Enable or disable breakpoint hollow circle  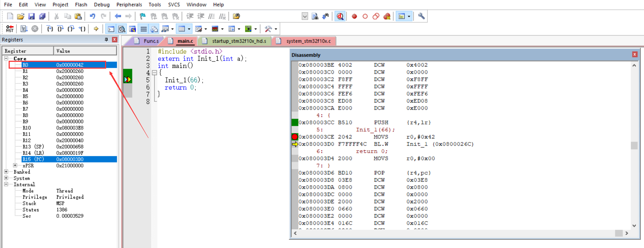(365, 16)
